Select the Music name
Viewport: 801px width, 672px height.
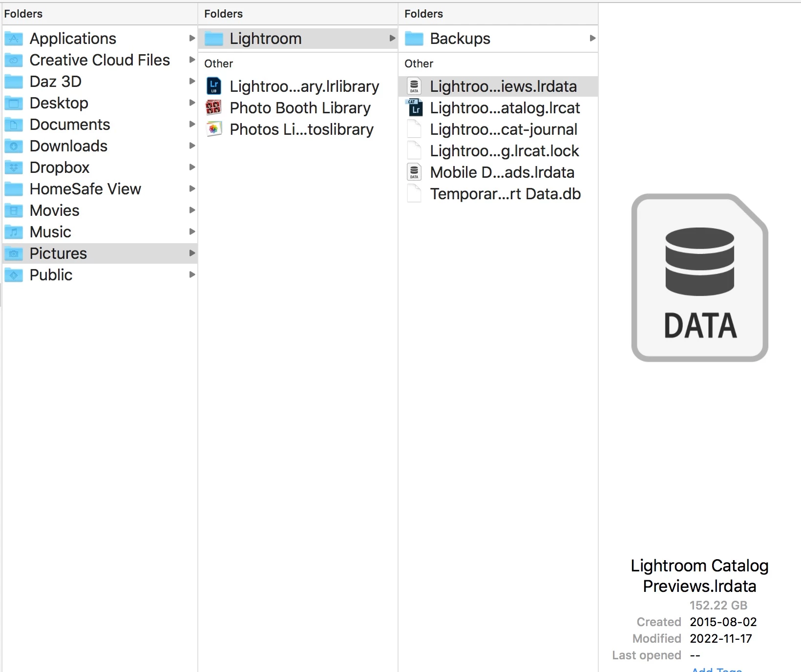tap(50, 232)
